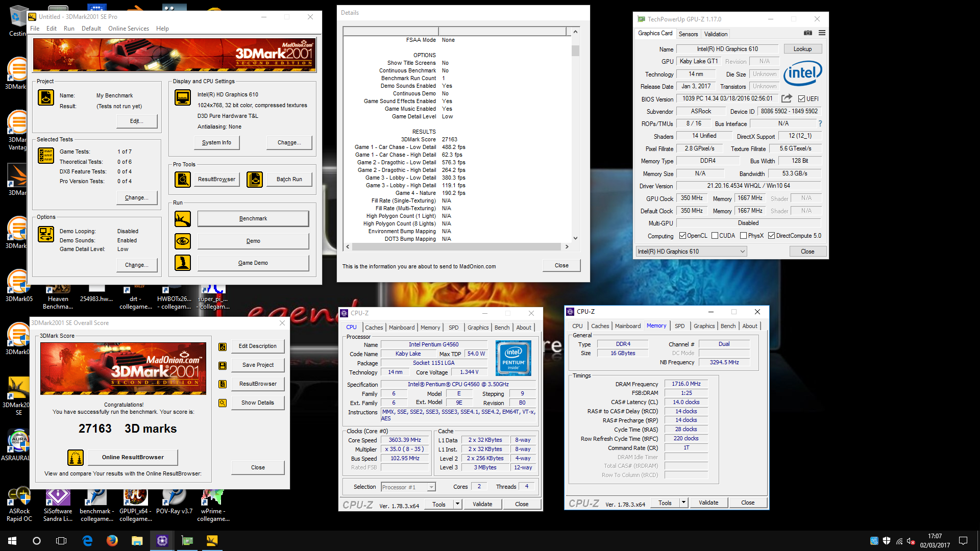Click the Game Demo joystick icon
Image resolution: width=980 pixels, height=551 pixels.
click(x=183, y=263)
